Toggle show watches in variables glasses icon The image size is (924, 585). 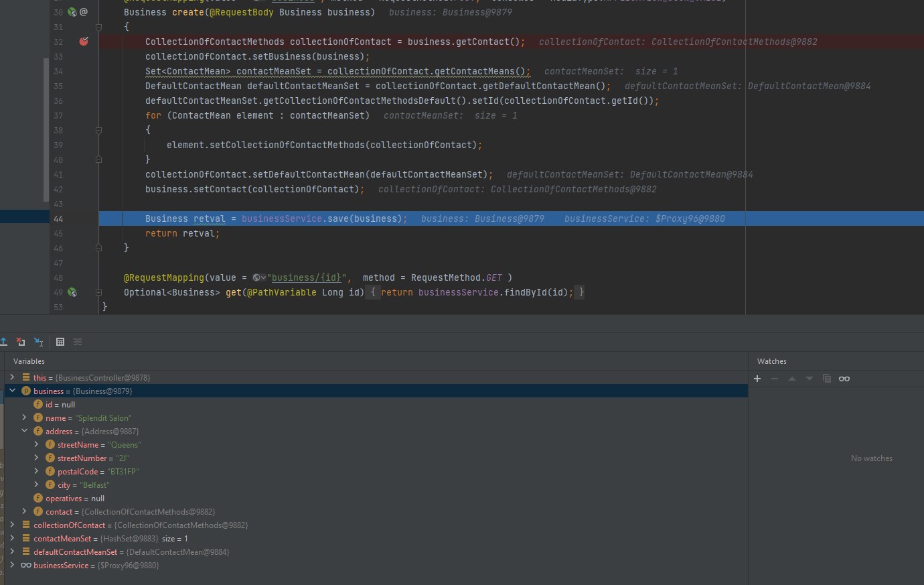844,379
